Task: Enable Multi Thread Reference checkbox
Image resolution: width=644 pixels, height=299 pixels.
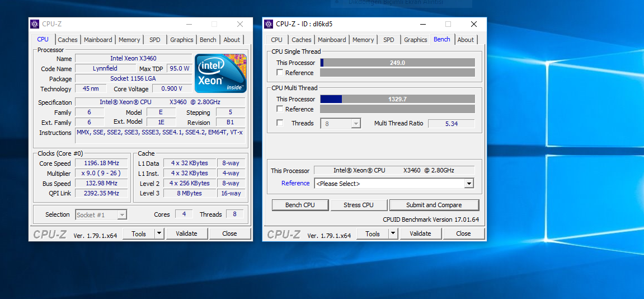Action: point(280,109)
